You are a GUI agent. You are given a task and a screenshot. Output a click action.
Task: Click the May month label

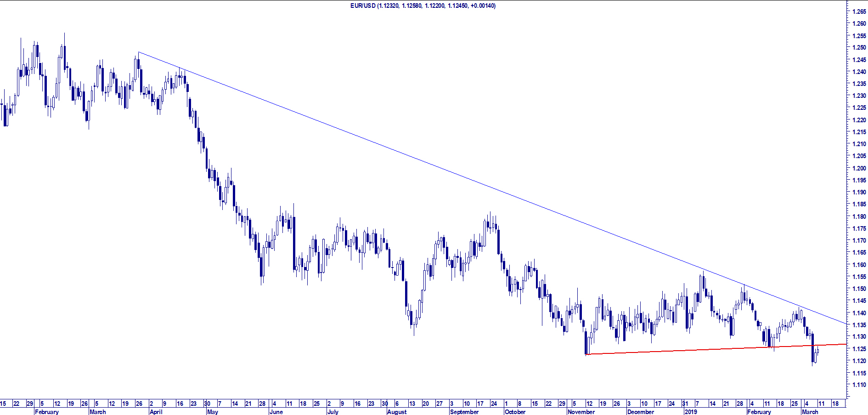coord(213,412)
